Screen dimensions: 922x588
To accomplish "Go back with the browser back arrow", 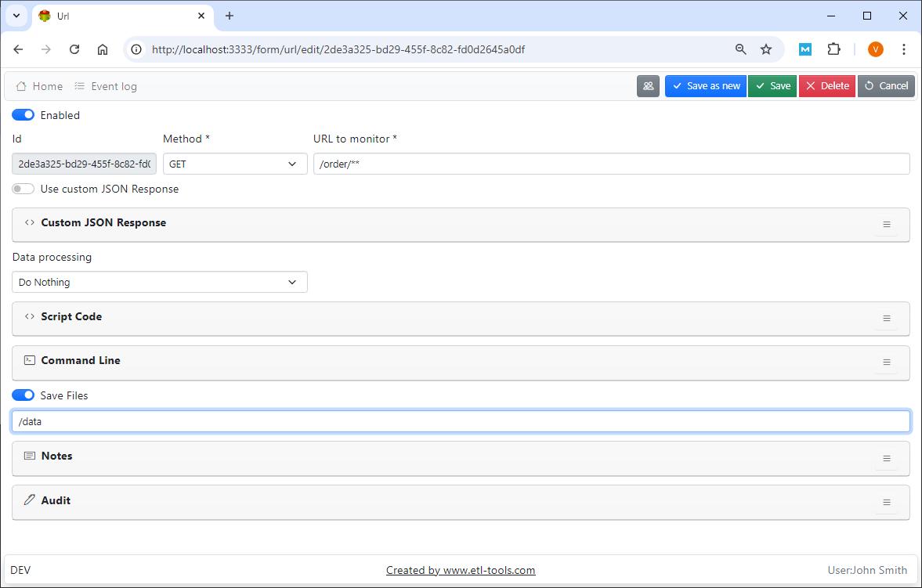I will (x=18, y=49).
